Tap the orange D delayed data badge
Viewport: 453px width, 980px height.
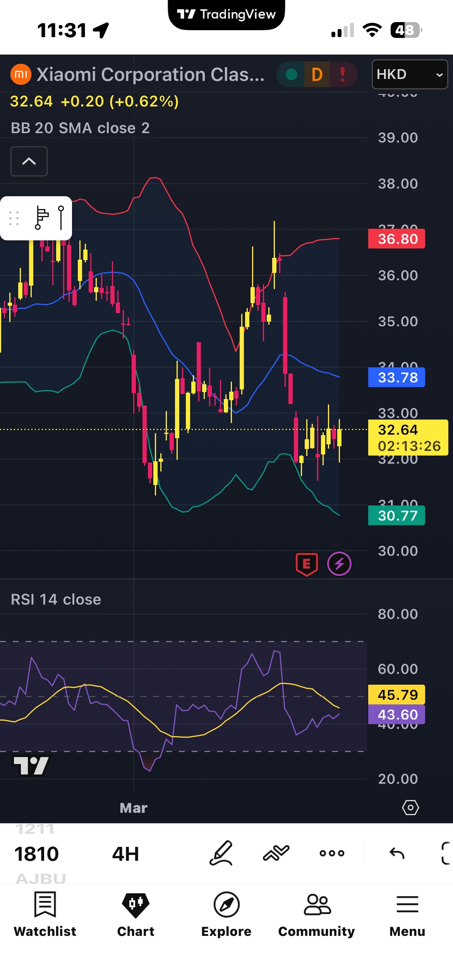pyautogui.click(x=317, y=74)
